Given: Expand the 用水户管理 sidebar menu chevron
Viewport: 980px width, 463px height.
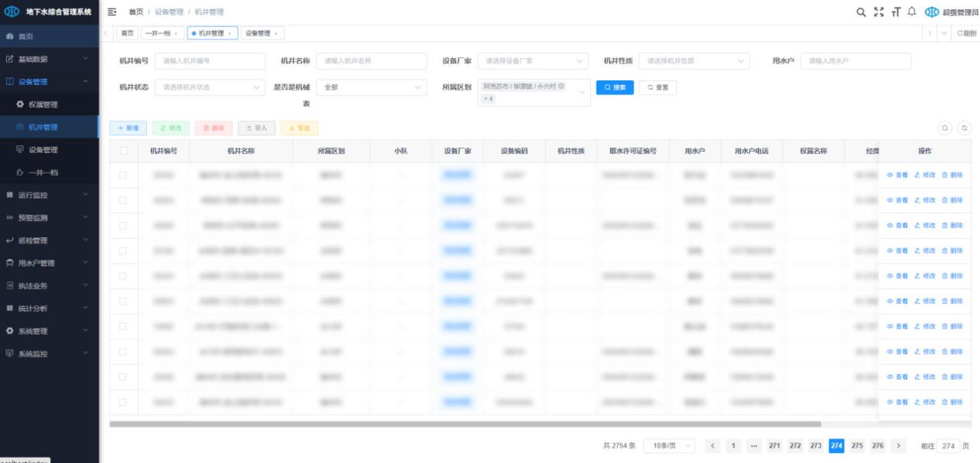Looking at the screenshot, I should point(86,263).
